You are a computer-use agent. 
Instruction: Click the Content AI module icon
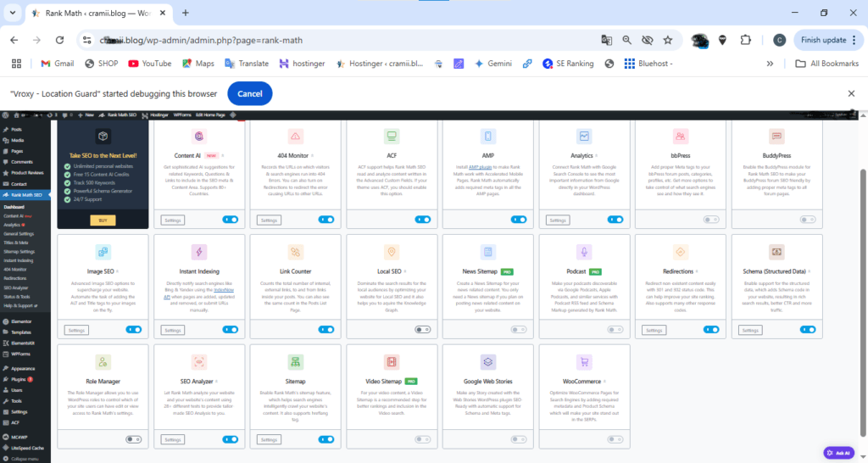[199, 137]
